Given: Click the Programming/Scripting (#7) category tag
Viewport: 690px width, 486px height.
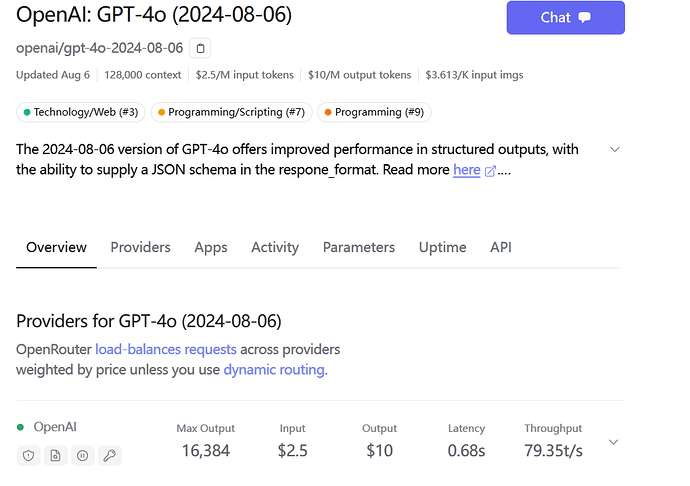Looking at the screenshot, I should (231, 112).
